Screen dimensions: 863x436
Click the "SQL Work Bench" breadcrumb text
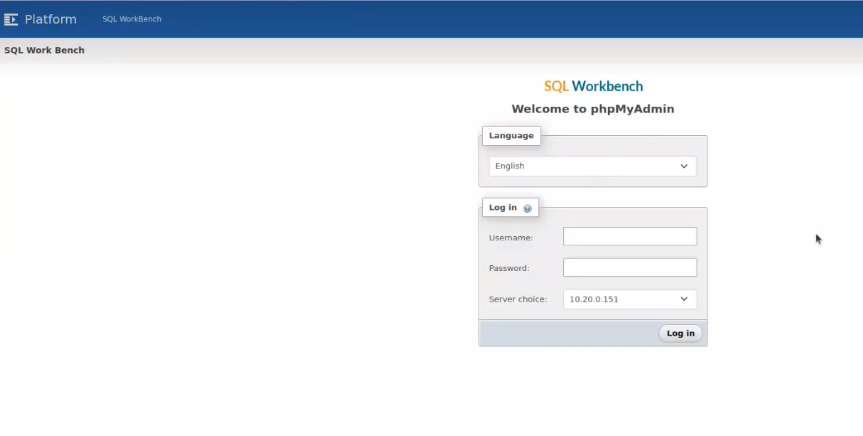coord(45,50)
